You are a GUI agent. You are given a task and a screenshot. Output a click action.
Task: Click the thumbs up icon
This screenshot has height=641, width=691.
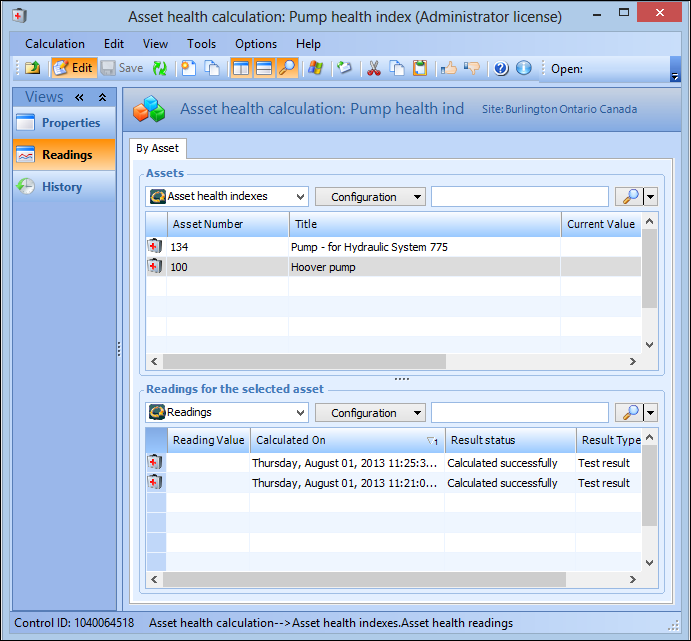[x=449, y=69]
